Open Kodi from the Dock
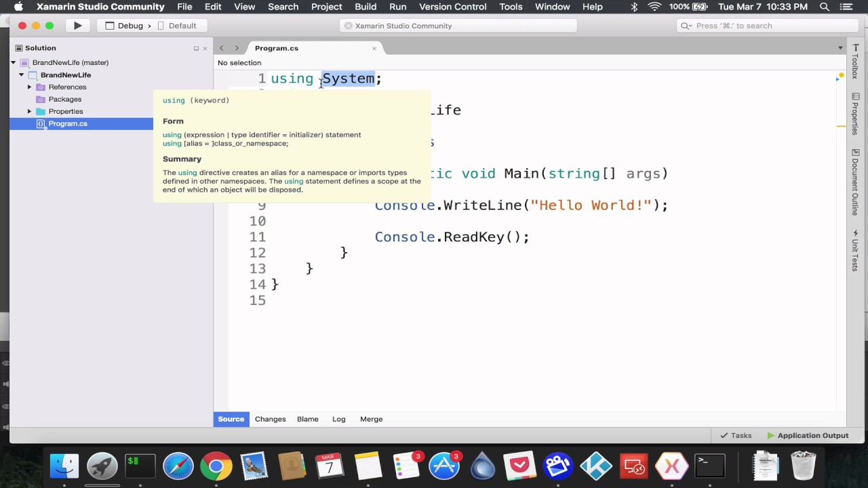868x488 pixels. click(x=596, y=466)
